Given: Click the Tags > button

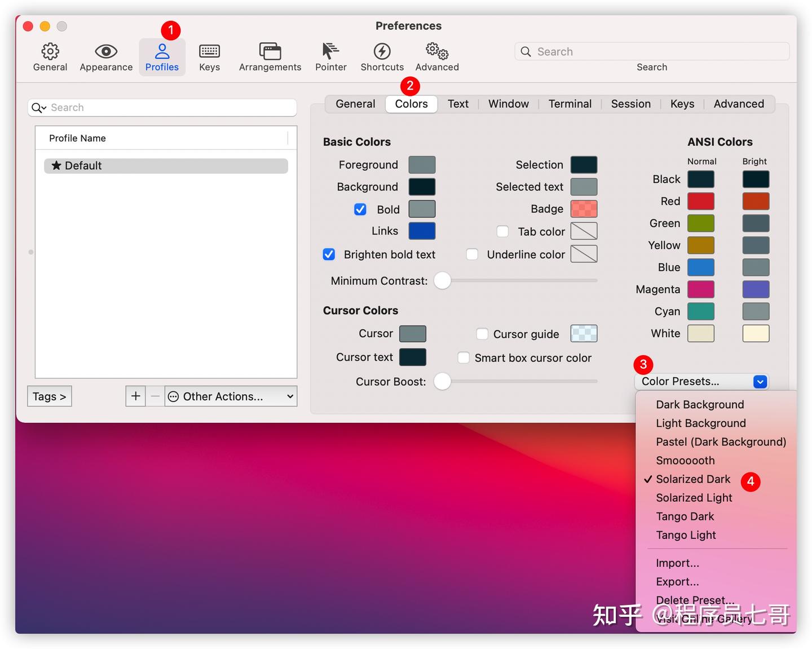Looking at the screenshot, I should (50, 396).
